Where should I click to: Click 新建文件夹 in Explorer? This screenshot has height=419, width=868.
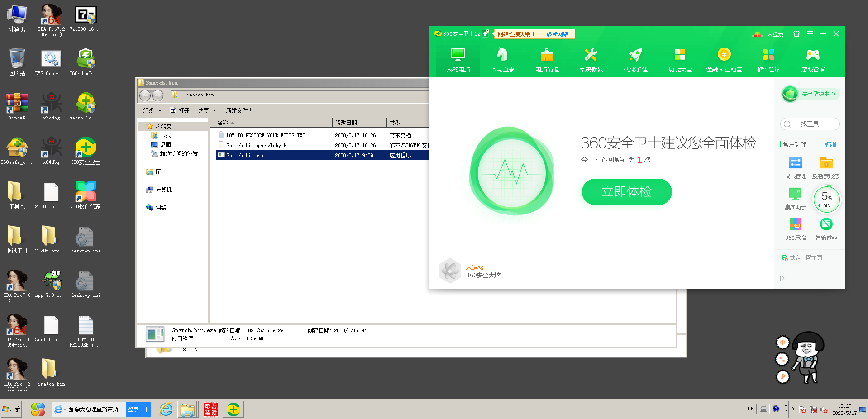tap(239, 110)
